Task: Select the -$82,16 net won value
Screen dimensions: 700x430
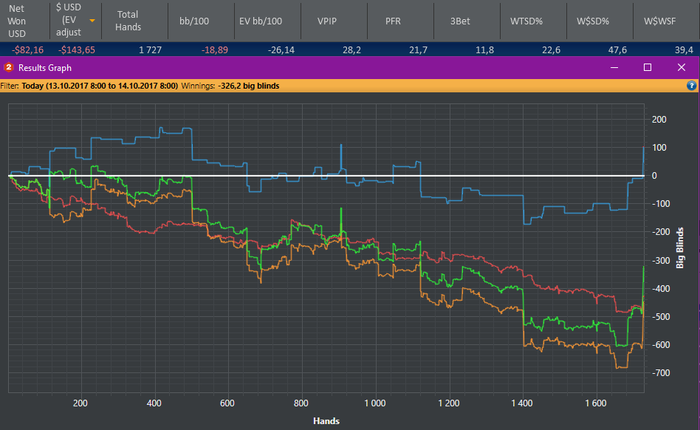Action: [x=28, y=50]
